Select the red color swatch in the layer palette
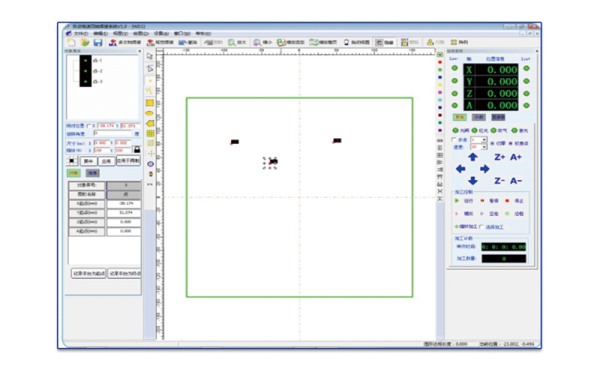The height and width of the screenshot is (375, 600). [x=440, y=62]
